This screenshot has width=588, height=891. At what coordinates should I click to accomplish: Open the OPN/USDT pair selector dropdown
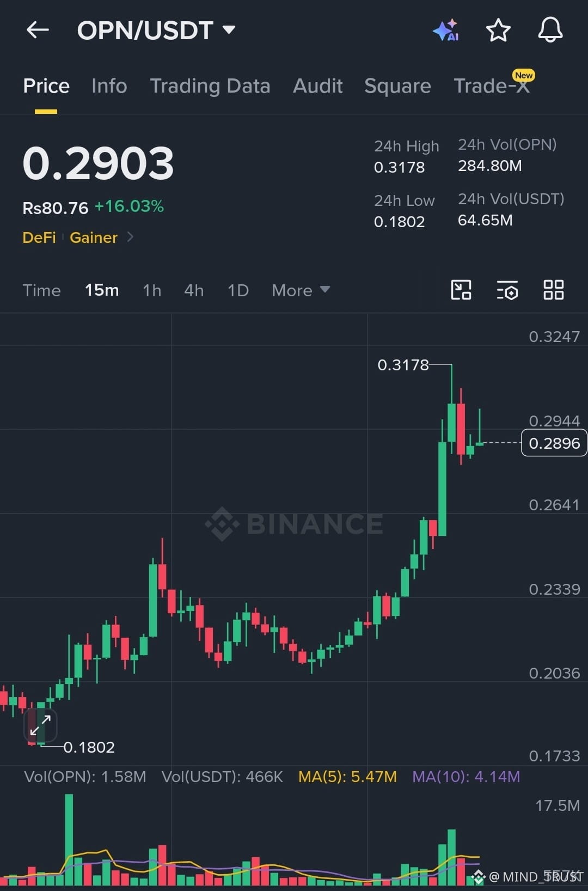point(156,30)
